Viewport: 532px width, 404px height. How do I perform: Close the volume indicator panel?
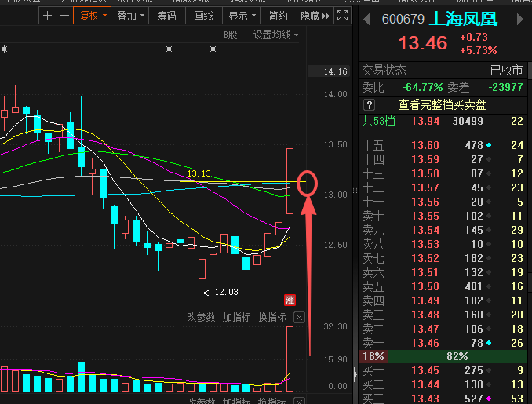(299, 318)
